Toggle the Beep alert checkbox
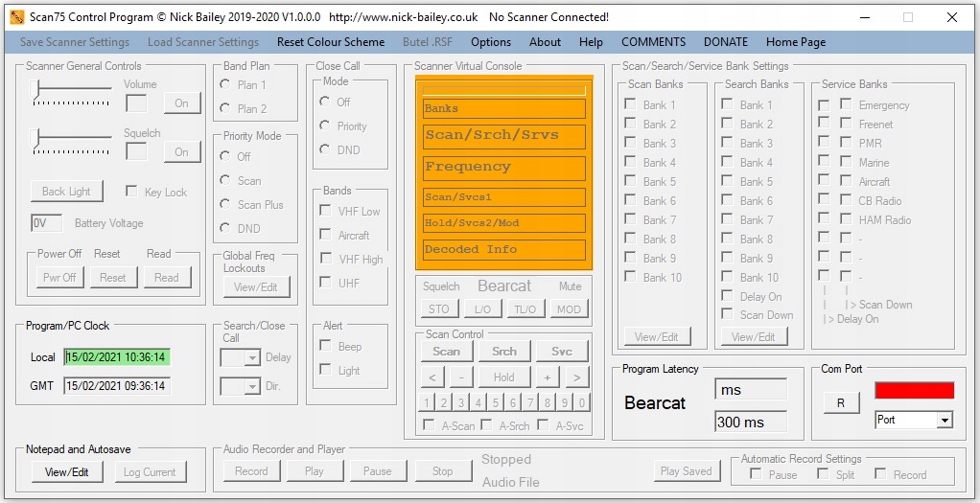This screenshot has height=503, width=980. click(x=326, y=347)
